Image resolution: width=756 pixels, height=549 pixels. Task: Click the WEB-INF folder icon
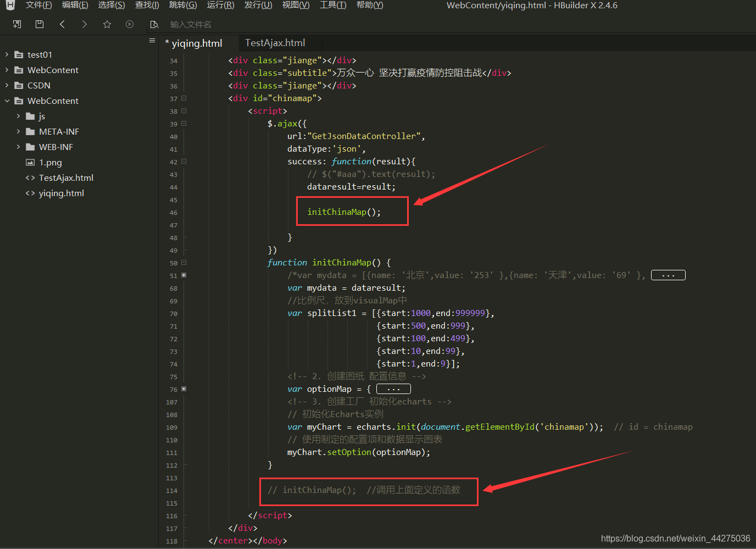click(x=30, y=147)
